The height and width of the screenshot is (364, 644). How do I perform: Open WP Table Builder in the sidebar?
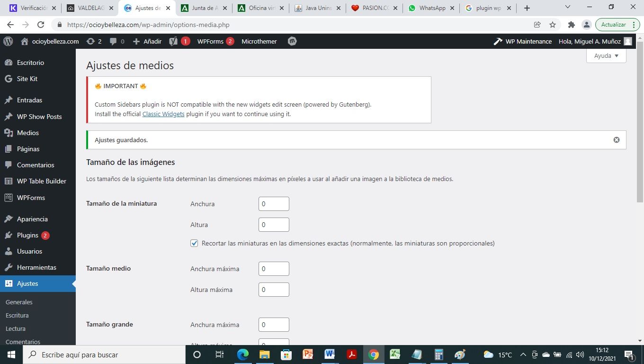38,181
